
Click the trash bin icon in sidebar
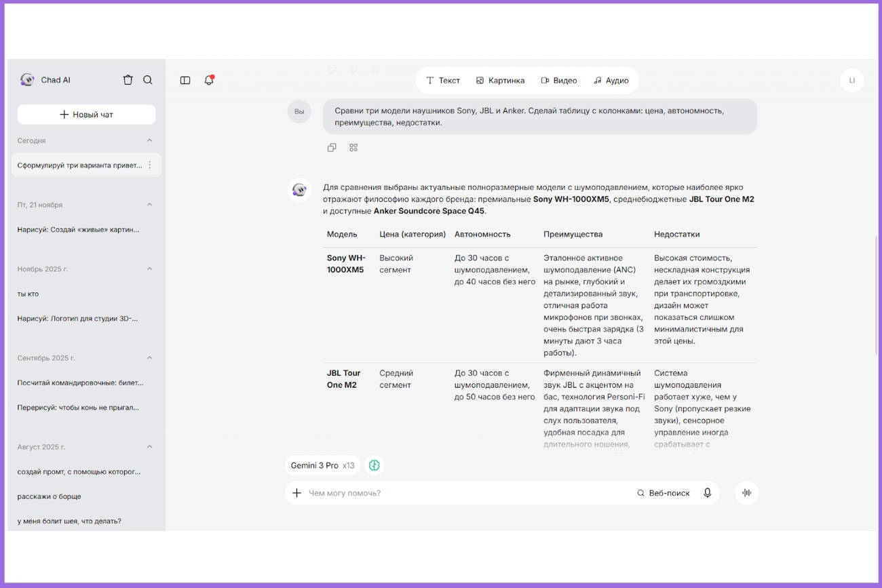[128, 80]
